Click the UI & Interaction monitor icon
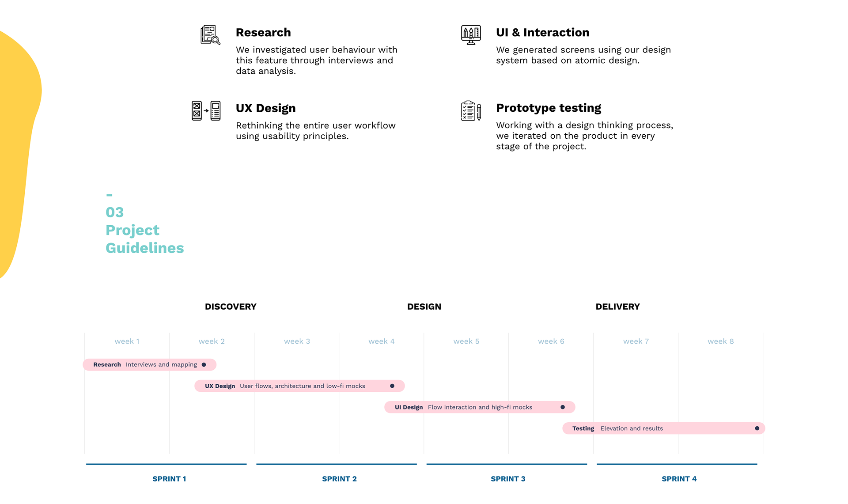 (x=471, y=35)
